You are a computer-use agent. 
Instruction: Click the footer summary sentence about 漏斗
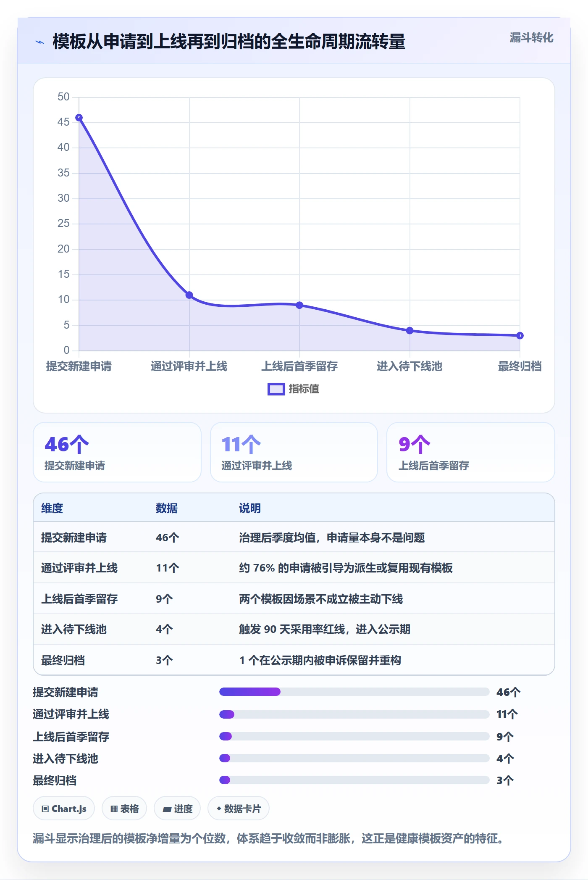(268, 838)
